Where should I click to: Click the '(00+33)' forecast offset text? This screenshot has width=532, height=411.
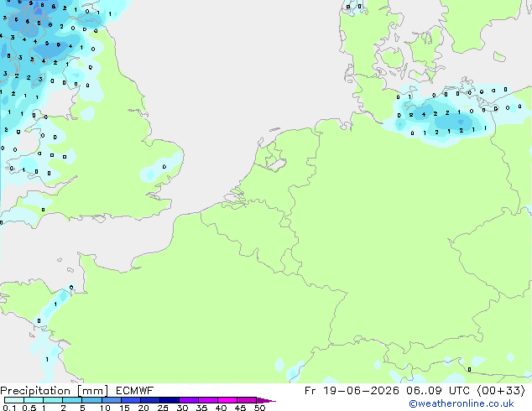(501, 391)
